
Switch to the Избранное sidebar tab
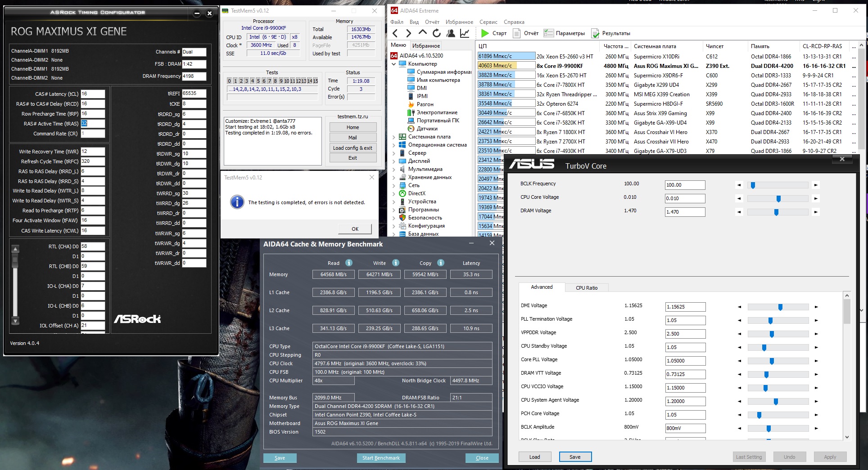click(x=426, y=45)
